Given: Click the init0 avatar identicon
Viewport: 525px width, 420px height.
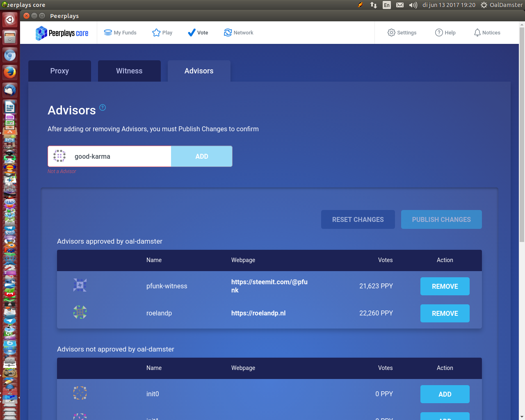Looking at the screenshot, I should point(80,393).
